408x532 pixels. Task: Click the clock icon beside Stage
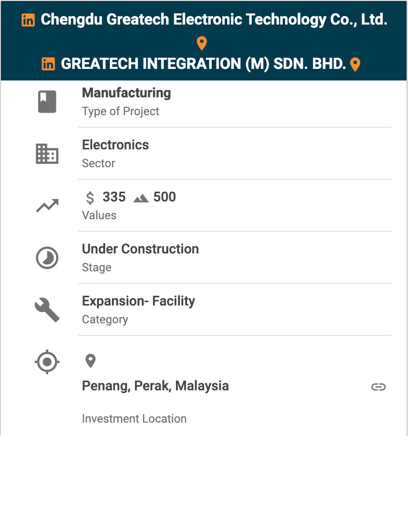[47, 258]
